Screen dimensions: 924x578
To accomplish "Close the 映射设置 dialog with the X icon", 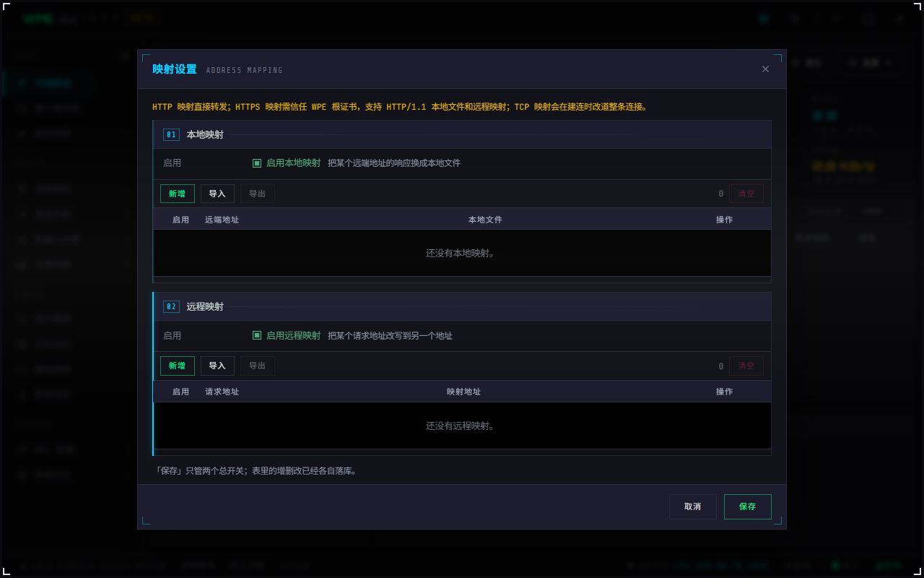I will pyautogui.click(x=765, y=69).
